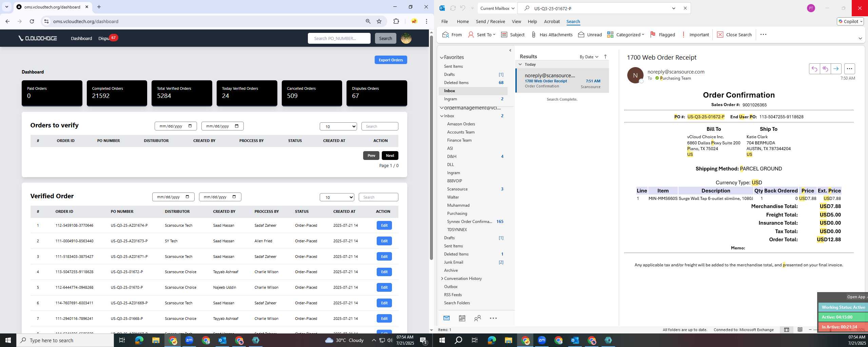The height and width of the screenshot is (347, 868).
Task: Open ribbon overflow ellipsis in Outlook
Action: click(763, 35)
